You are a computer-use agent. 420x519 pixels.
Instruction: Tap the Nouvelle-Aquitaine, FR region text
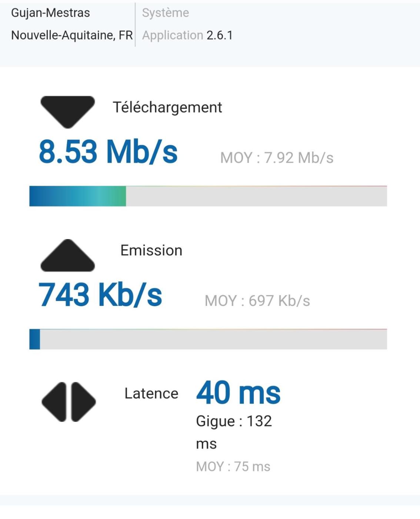tap(72, 35)
